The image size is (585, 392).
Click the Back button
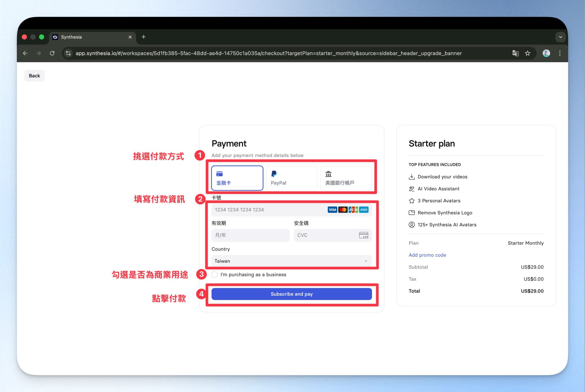34,76
